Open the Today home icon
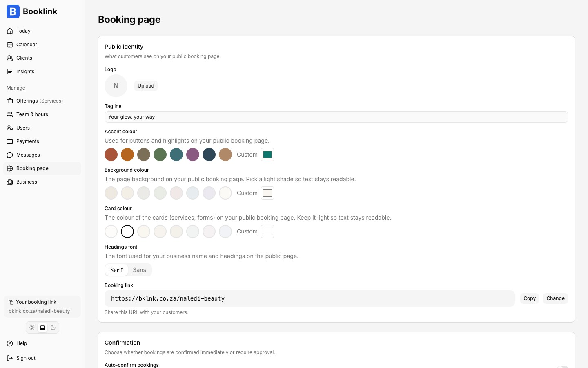 point(10,31)
